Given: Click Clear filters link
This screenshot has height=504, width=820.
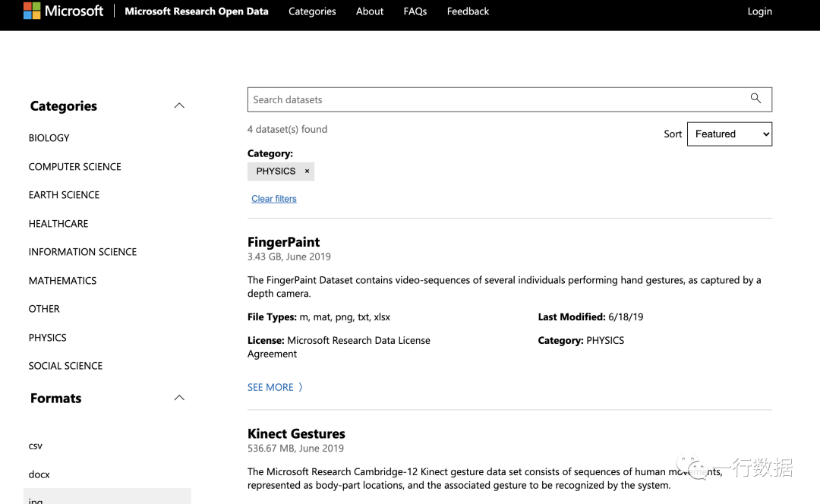Looking at the screenshot, I should pos(274,199).
